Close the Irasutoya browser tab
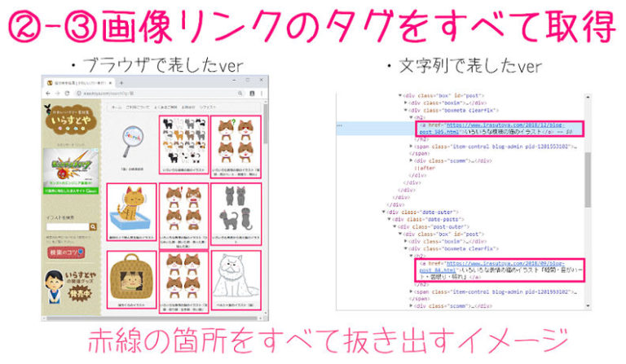This screenshot has width=626, height=364. (x=111, y=83)
